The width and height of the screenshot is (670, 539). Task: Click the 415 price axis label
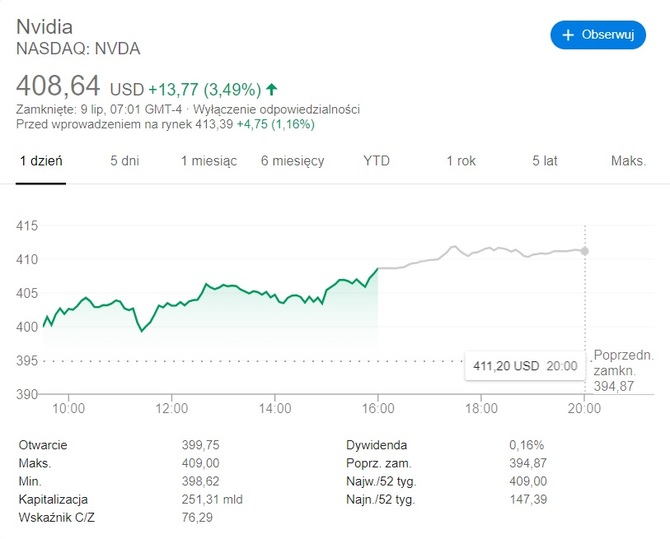(27, 225)
